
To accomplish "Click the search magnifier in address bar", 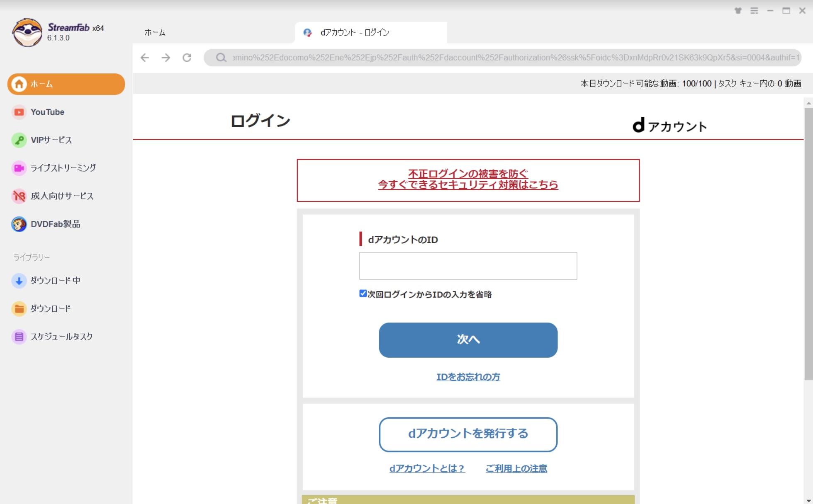I will tap(221, 58).
